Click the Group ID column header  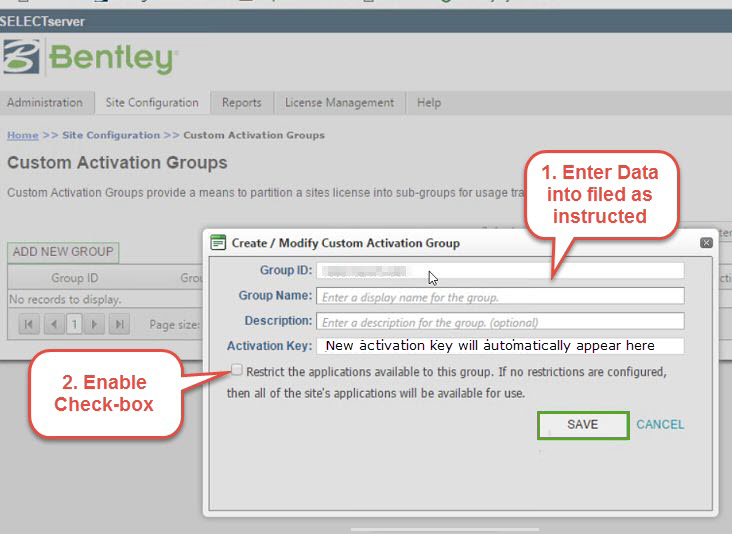(x=75, y=278)
